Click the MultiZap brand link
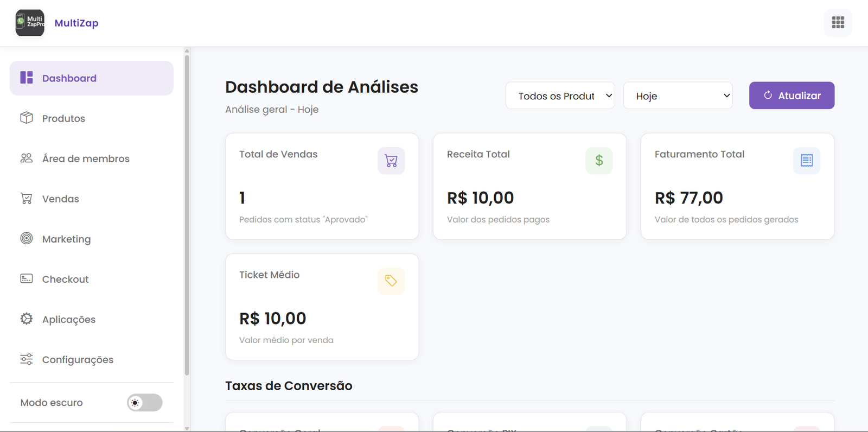The image size is (868, 432). [x=76, y=23]
